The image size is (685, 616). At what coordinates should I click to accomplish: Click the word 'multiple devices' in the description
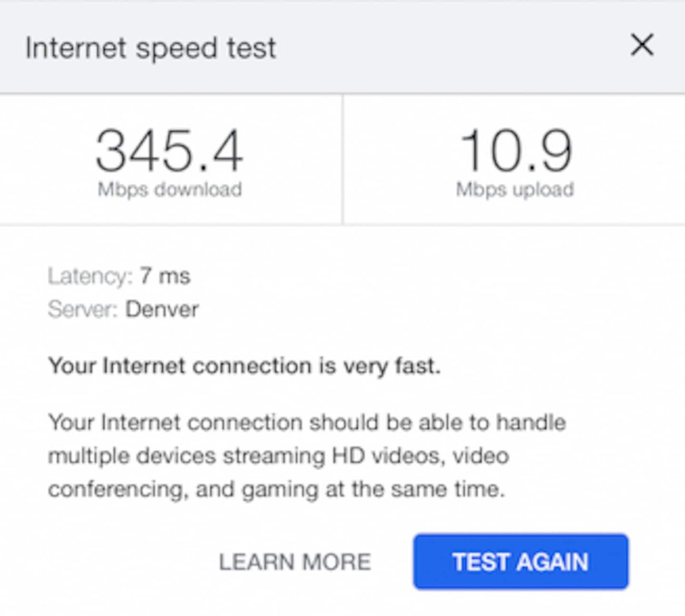[x=132, y=456]
